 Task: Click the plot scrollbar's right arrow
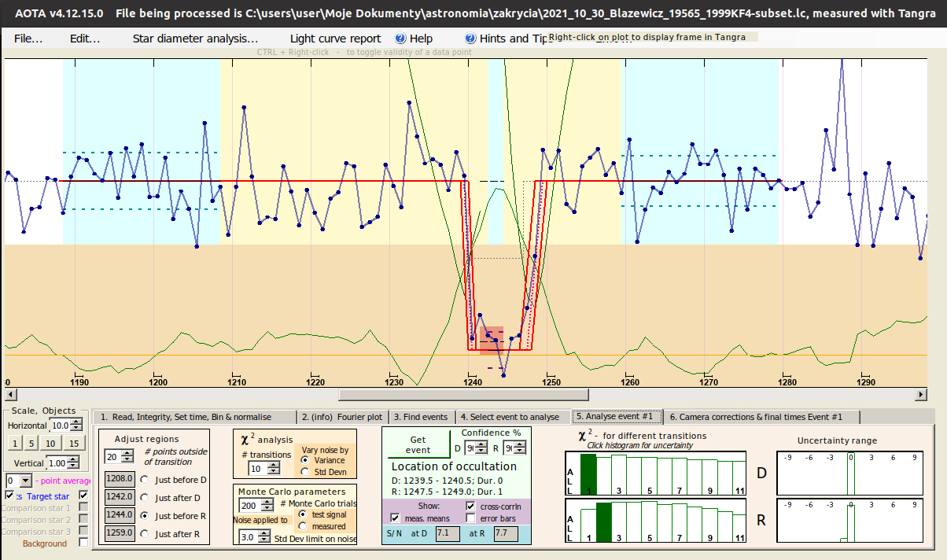pos(921,394)
